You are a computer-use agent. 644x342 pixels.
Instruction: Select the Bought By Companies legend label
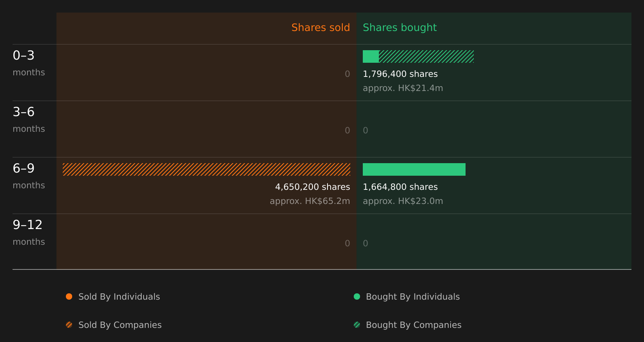pyautogui.click(x=414, y=325)
